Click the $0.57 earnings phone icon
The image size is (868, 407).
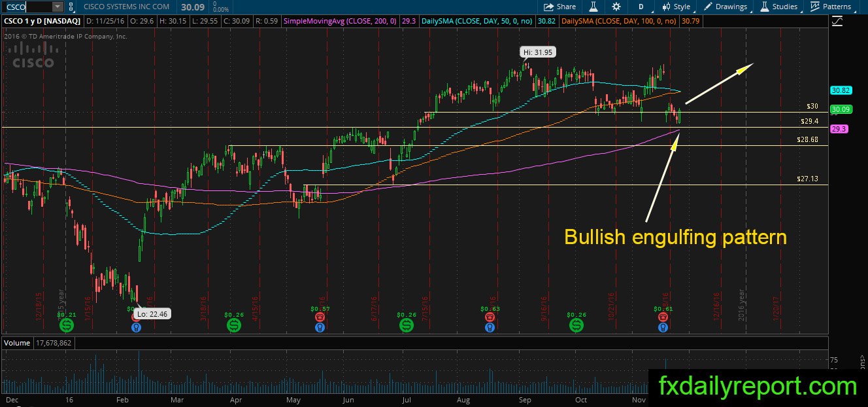coord(320,317)
